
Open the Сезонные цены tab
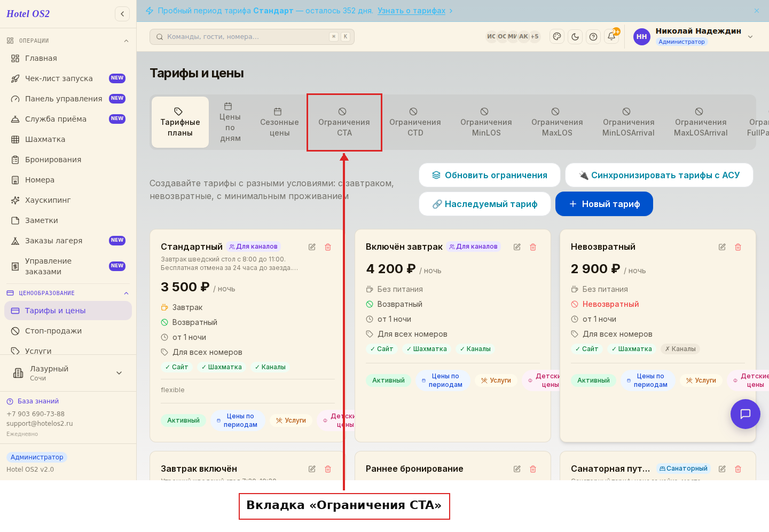click(x=279, y=122)
